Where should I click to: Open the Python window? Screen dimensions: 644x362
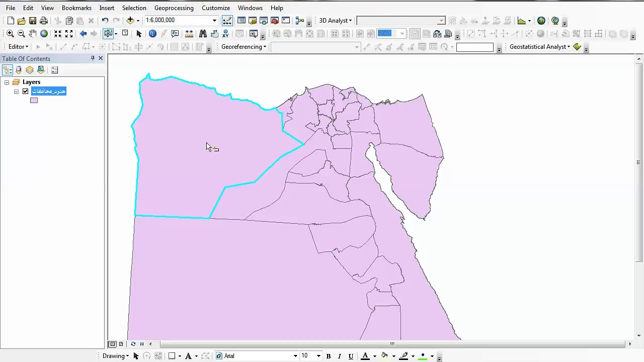click(286, 21)
